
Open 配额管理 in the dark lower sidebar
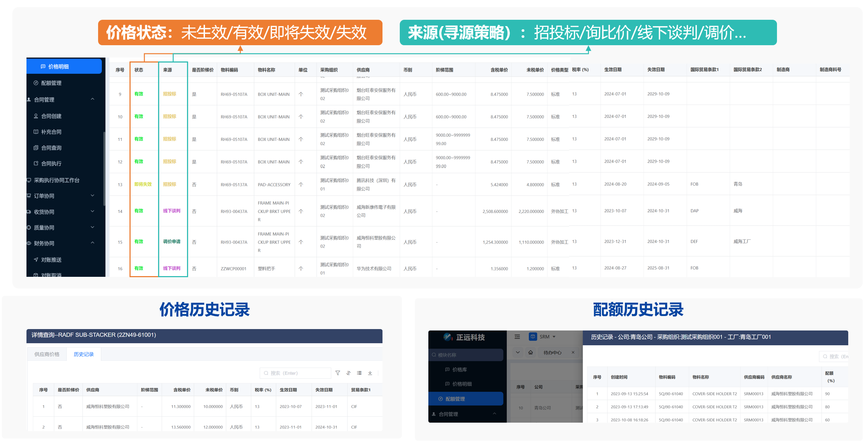455,399
